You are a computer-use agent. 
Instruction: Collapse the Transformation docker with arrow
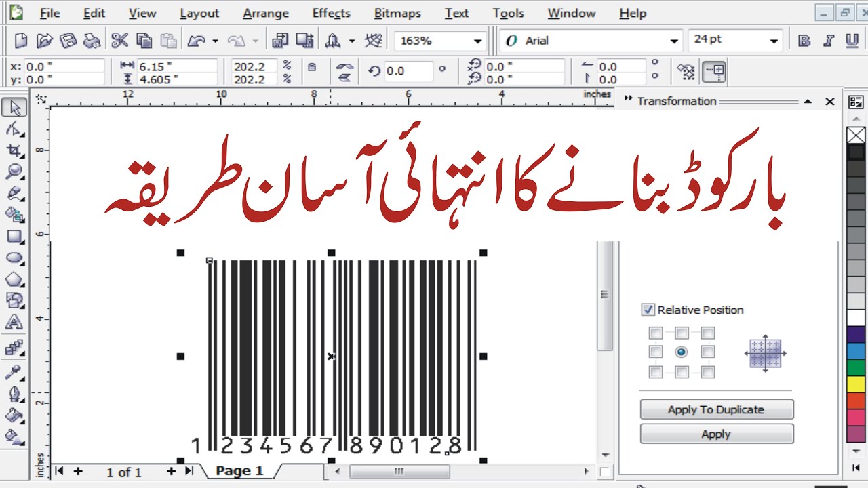808,102
